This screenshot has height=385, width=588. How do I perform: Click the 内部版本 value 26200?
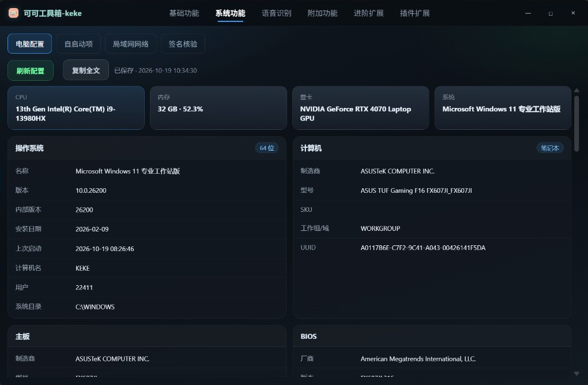click(84, 210)
